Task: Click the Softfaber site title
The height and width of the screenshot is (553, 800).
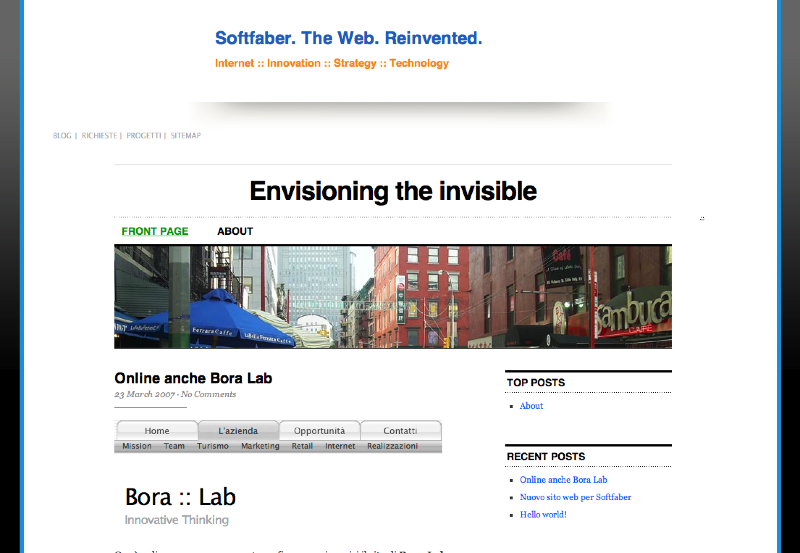Action: [x=348, y=39]
